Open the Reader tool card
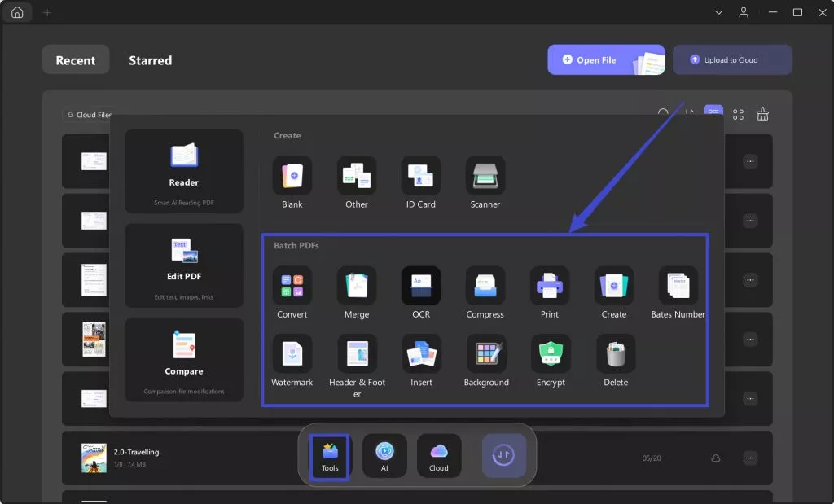The width and height of the screenshot is (834, 504). [x=184, y=171]
